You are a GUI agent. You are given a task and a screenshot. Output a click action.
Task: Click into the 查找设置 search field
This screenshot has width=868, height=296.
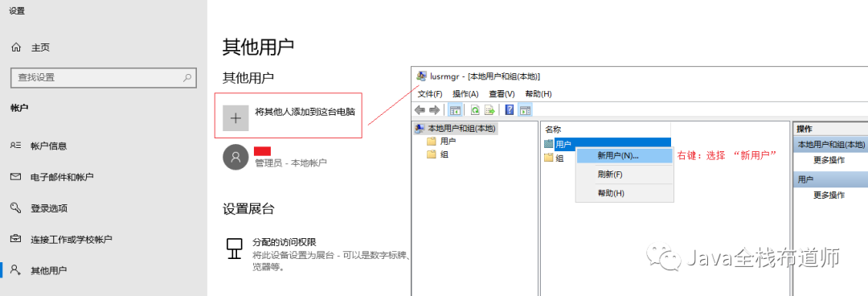104,77
